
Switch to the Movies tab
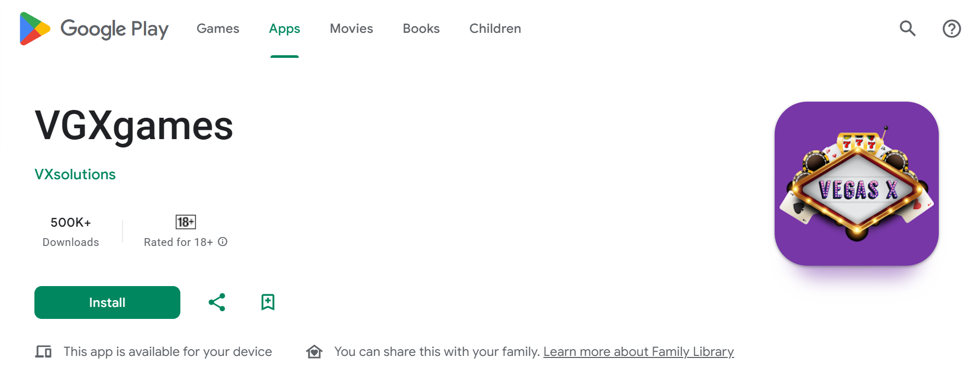(351, 29)
